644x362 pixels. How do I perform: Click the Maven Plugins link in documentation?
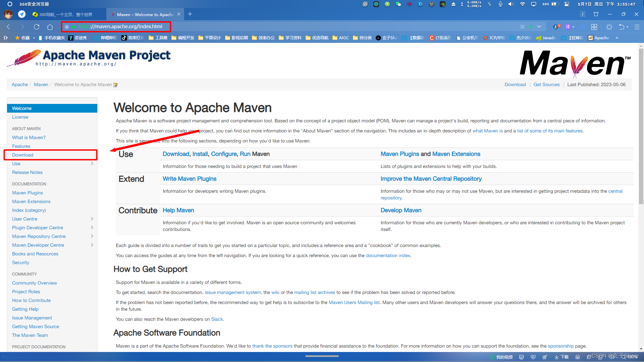(x=28, y=193)
